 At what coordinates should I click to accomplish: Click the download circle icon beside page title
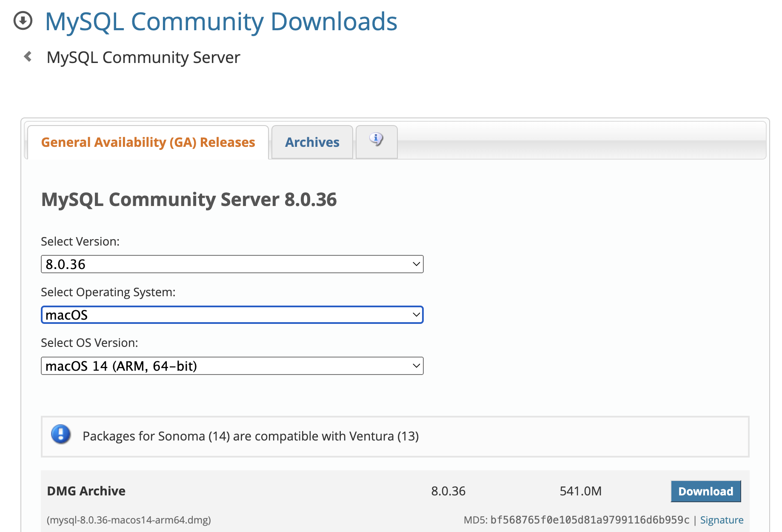(23, 21)
